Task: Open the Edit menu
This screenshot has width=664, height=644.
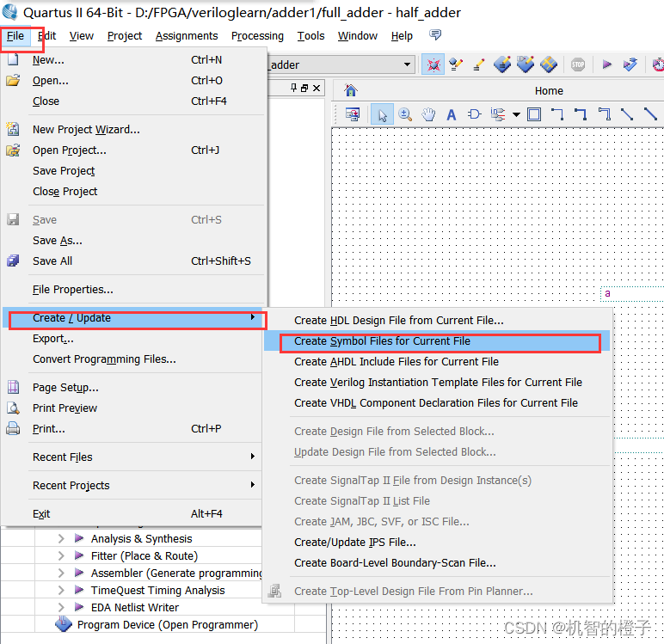Action: (x=46, y=36)
